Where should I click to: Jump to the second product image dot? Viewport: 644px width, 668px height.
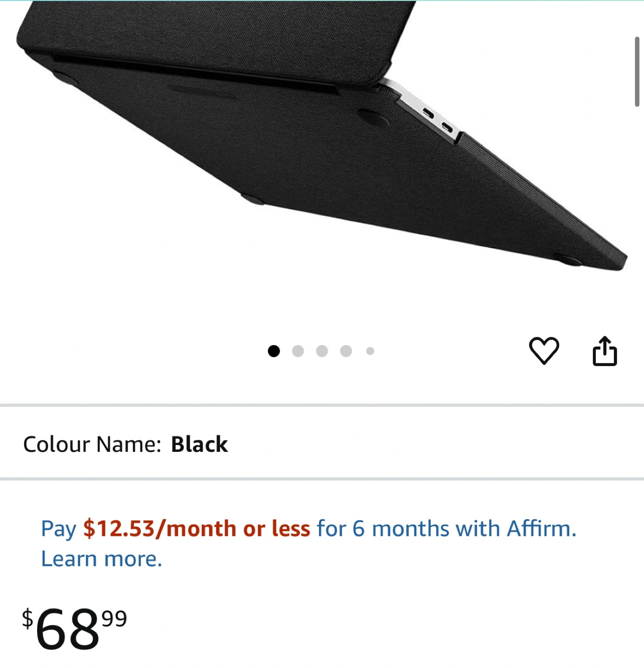point(298,351)
